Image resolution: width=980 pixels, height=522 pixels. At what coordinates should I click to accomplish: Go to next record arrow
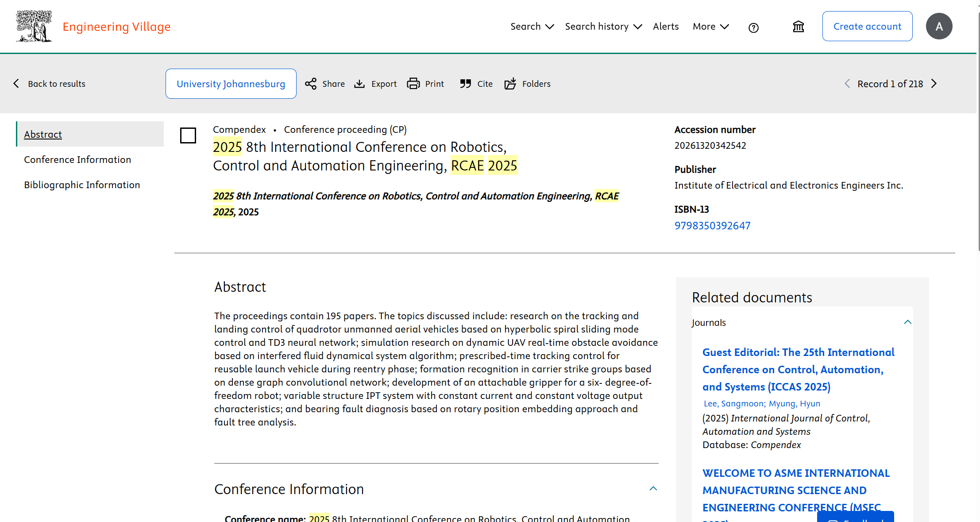pyautogui.click(x=934, y=84)
